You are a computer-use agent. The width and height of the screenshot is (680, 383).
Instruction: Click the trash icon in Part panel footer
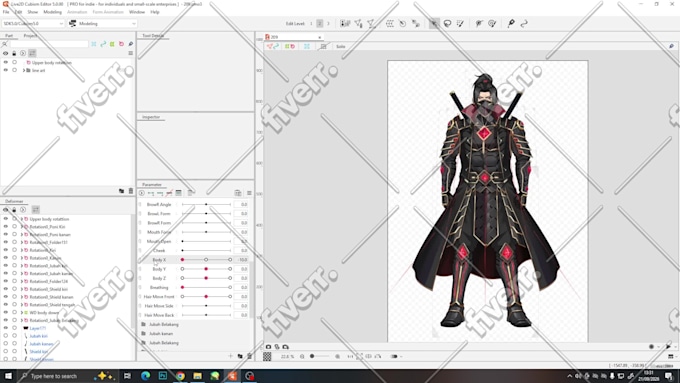point(131,191)
